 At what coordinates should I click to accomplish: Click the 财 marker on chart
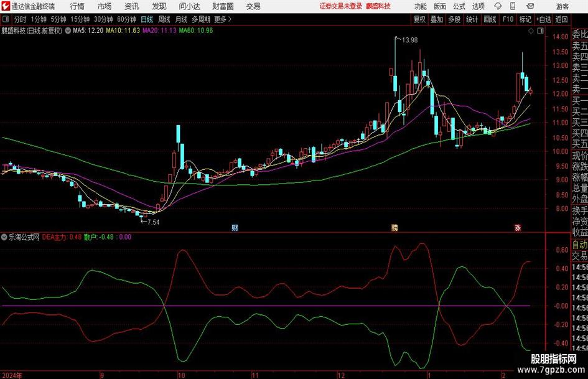click(x=235, y=227)
